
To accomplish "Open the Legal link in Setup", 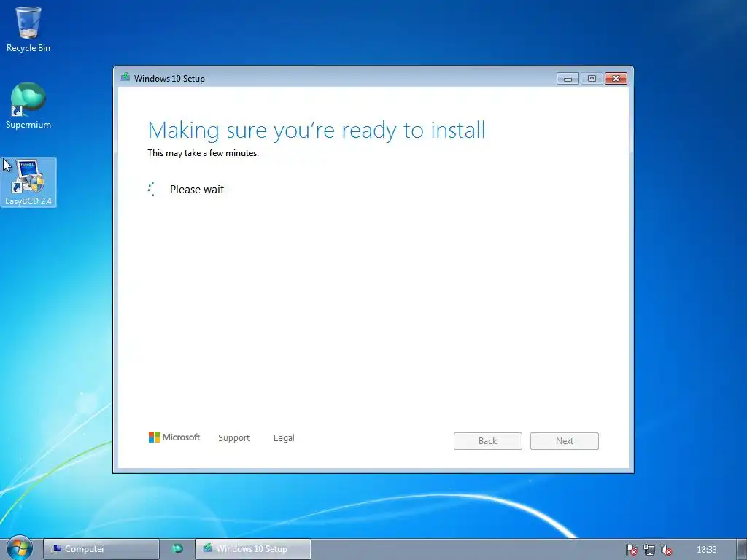I will [284, 437].
